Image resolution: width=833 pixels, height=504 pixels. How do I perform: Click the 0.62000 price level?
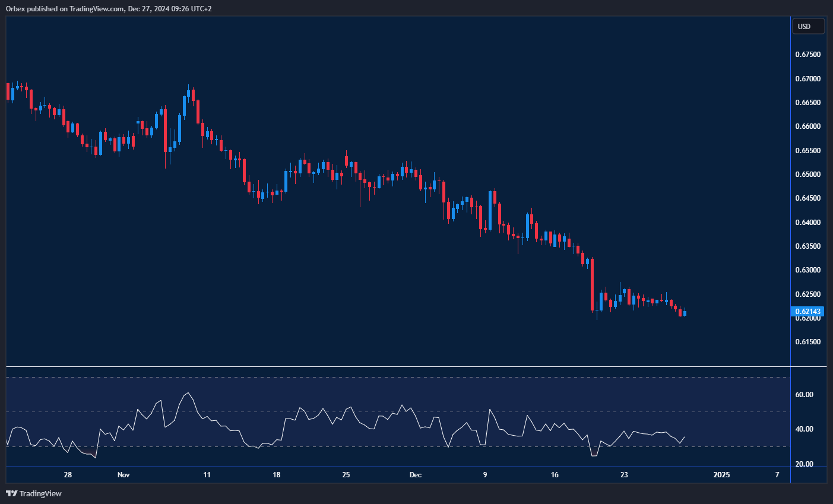click(x=809, y=319)
